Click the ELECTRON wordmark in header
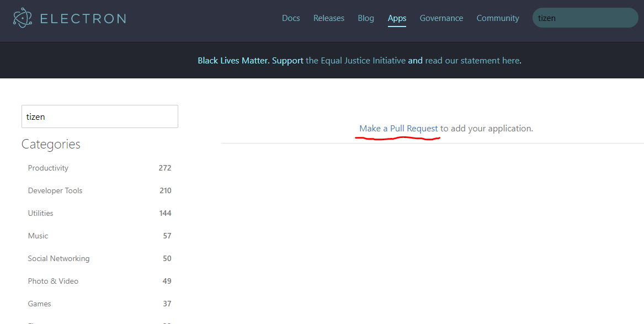The height and width of the screenshot is (324, 644). [x=83, y=18]
